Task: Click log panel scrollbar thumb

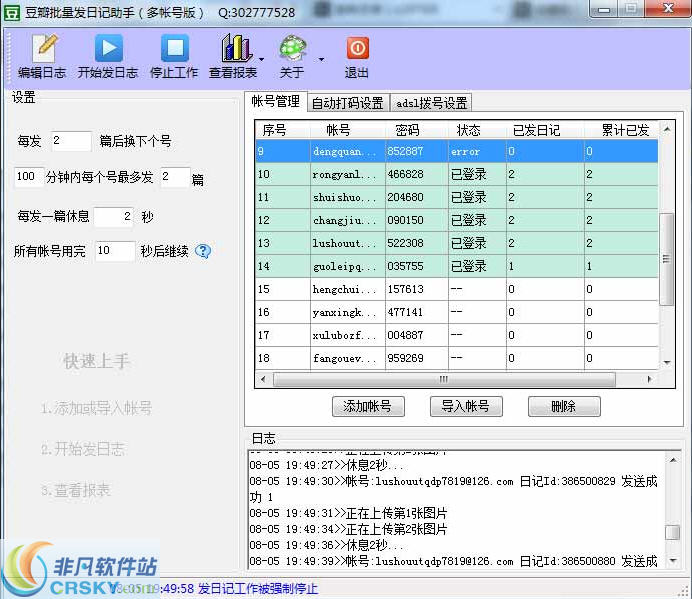Action: coord(673,532)
